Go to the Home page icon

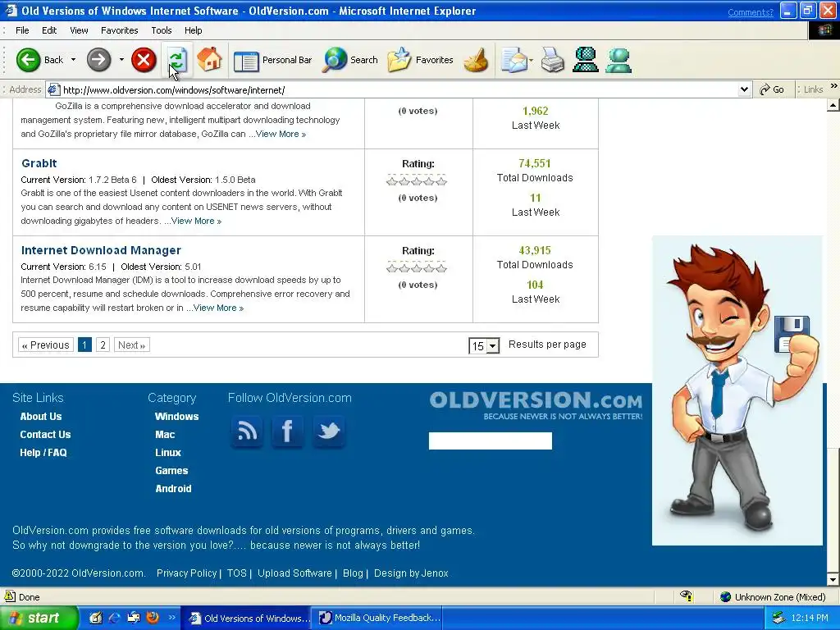click(x=209, y=59)
